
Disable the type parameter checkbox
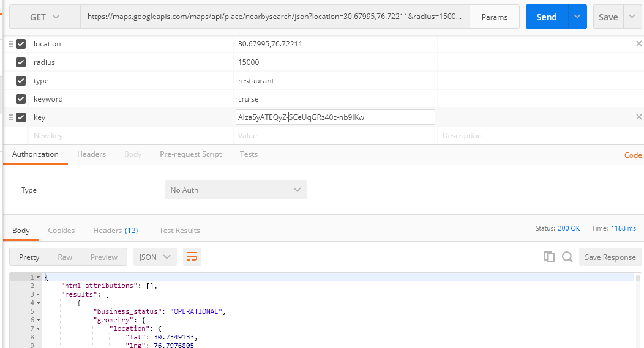click(x=21, y=81)
